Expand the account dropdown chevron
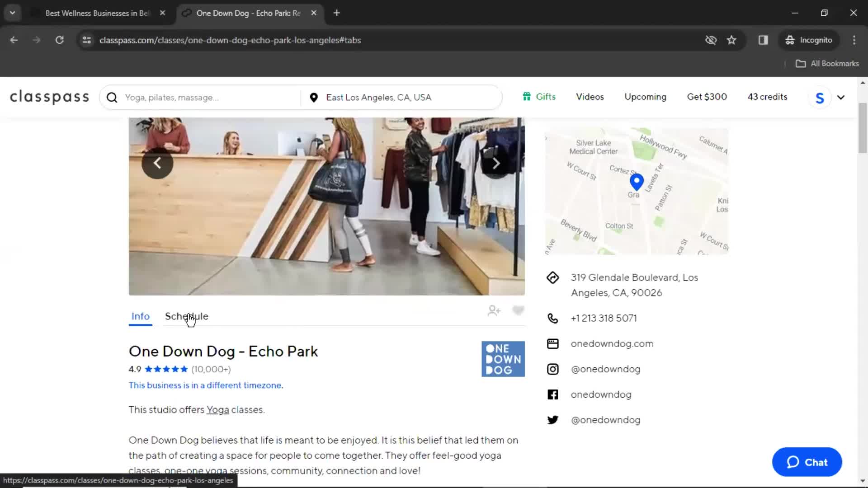 [841, 98]
